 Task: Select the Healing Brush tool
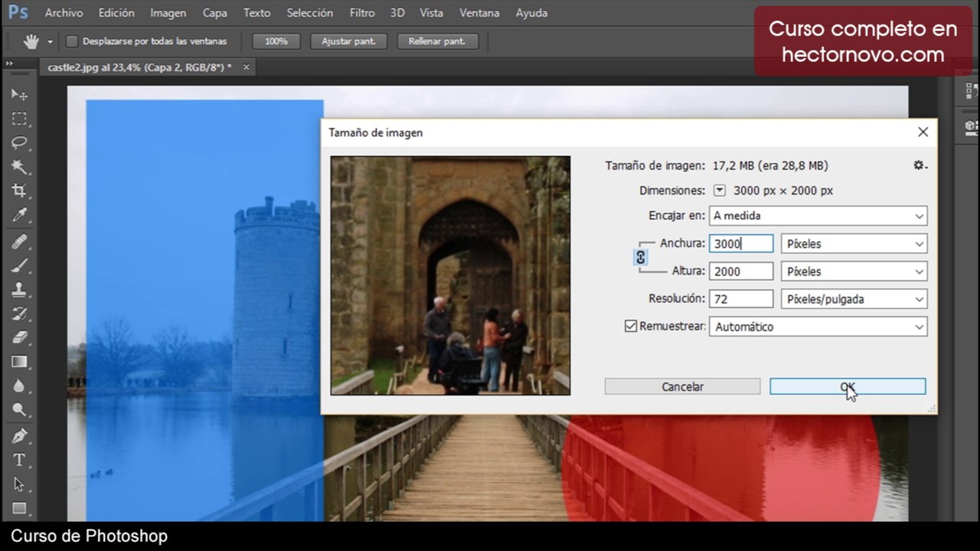click(x=19, y=242)
